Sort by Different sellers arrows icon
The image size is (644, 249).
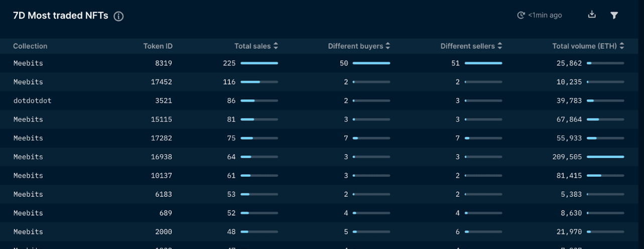click(x=499, y=46)
